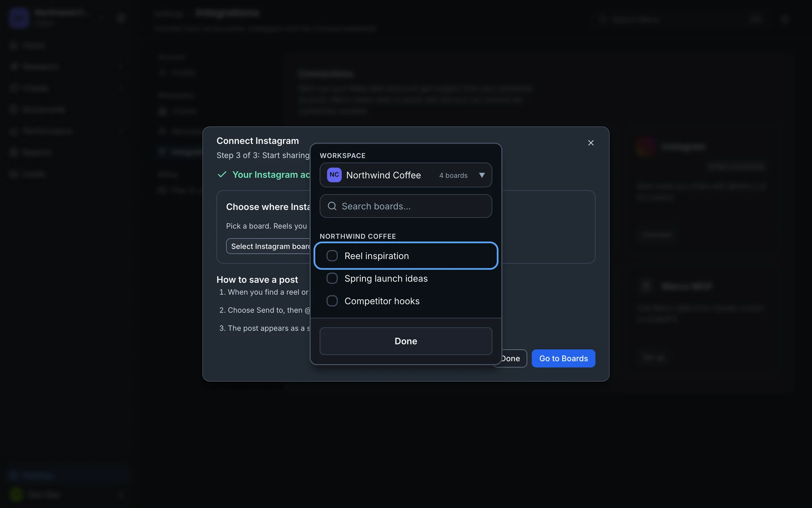The width and height of the screenshot is (812, 508).
Task: Check the Competitor hooks board checkbox
Action: click(332, 301)
